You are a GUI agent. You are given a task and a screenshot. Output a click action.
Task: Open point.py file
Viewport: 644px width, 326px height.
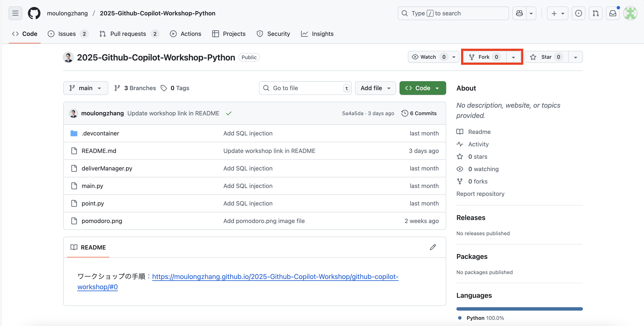pyautogui.click(x=93, y=203)
